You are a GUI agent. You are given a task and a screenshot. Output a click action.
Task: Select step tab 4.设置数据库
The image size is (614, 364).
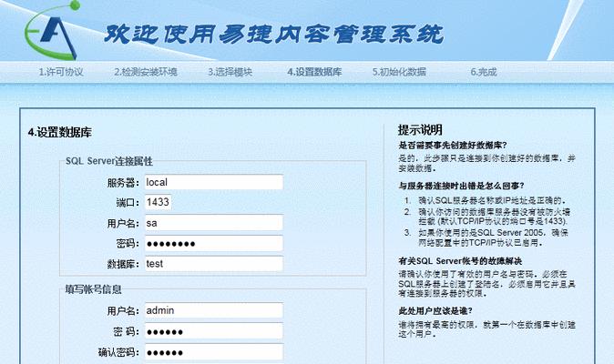click(x=314, y=72)
